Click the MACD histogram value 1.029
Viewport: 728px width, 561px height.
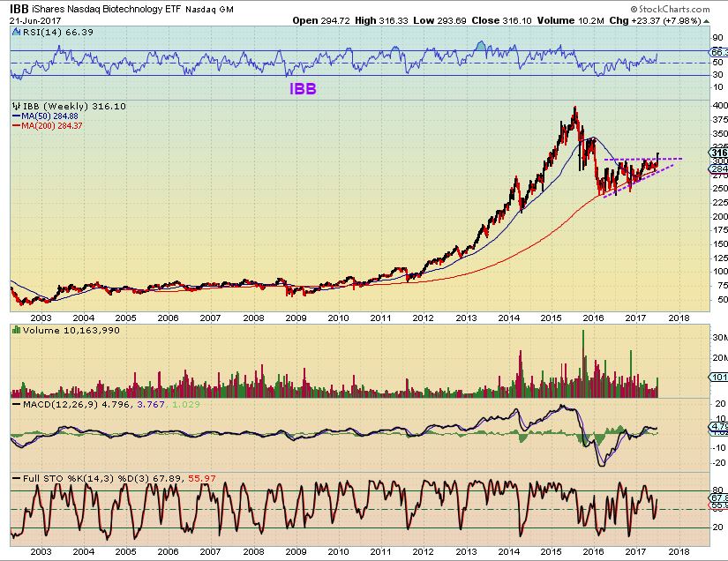coord(185,405)
